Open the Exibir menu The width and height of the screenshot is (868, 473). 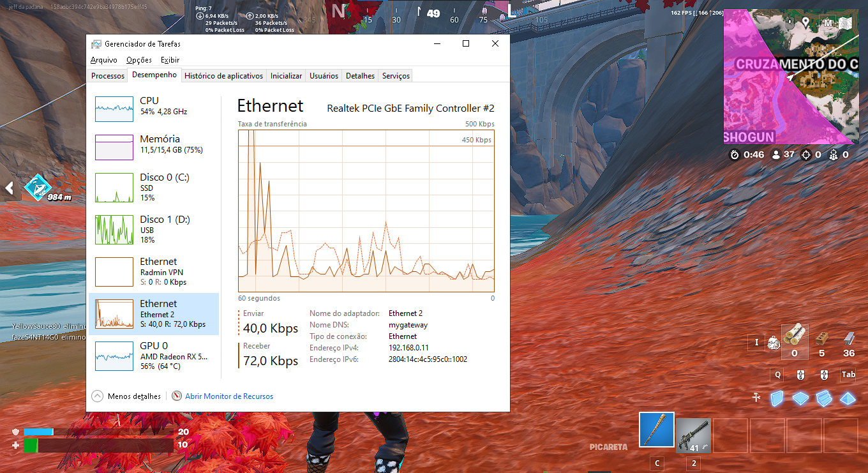tap(170, 59)
